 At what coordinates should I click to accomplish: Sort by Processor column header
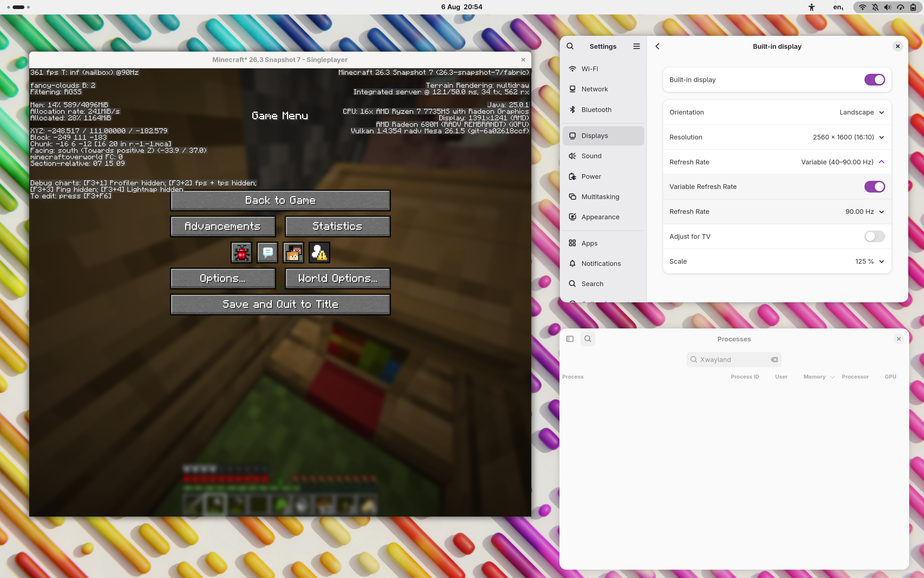click(855, 377)
